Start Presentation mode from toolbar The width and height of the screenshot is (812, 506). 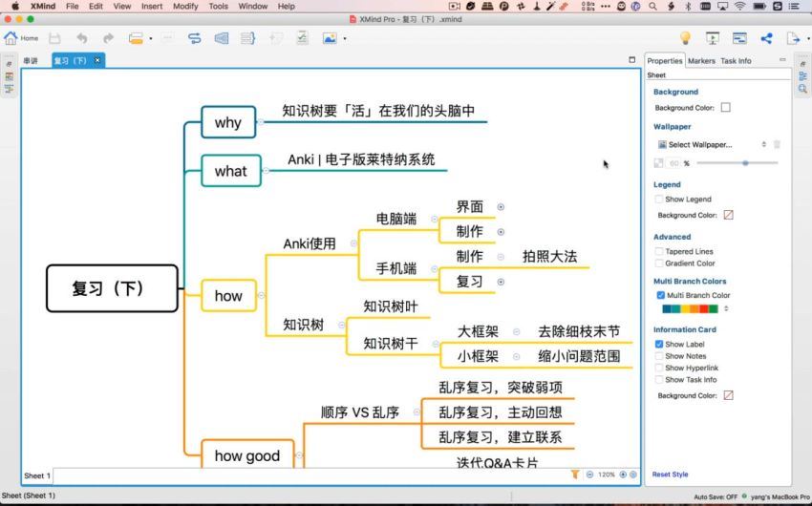pos(712,38)
